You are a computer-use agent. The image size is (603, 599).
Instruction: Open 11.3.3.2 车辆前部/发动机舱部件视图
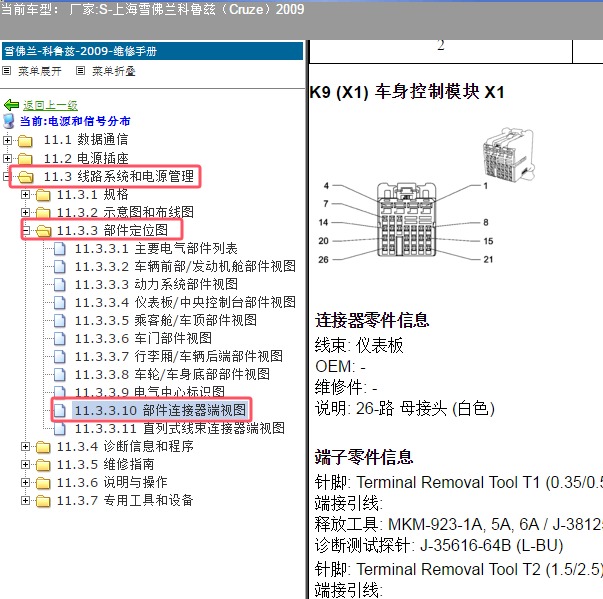point(185,266)
